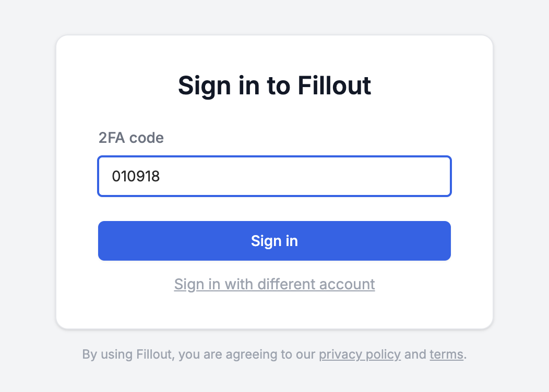The image size is (549, 392).
Task: Click the 2FA code field label
Action: pyautogui.click(x=131, y=138)
